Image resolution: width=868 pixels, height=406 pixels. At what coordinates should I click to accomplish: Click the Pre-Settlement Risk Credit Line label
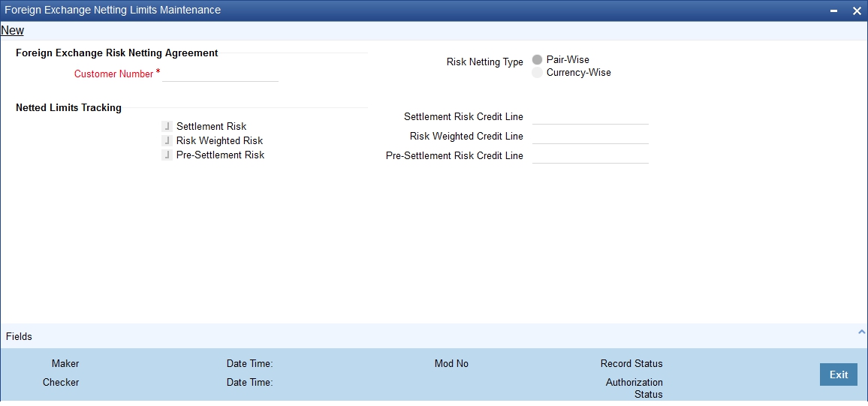(454, 156)
